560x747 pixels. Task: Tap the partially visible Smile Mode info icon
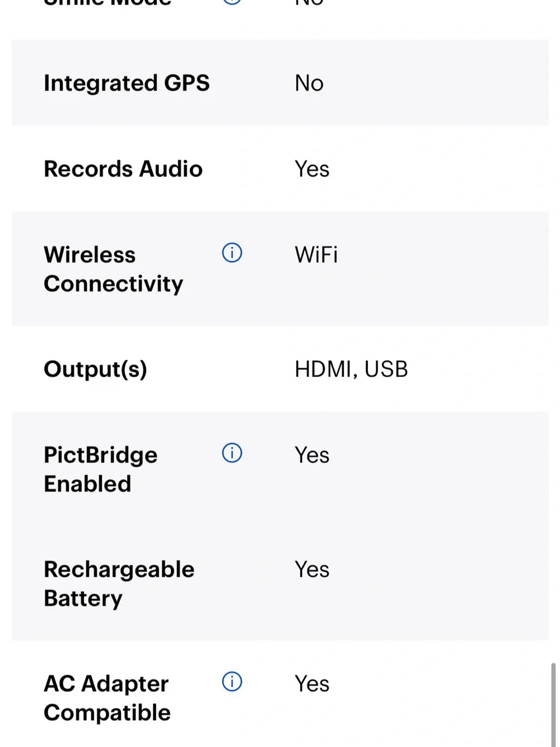pos(232,2)
